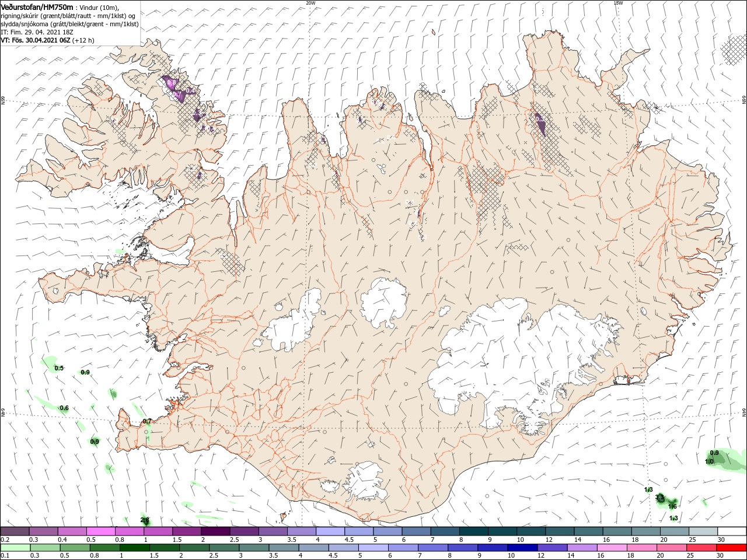Click the 3.3 rainfall value in the southeast sea
Image resolution: width=747 pixels, height=560 pixels.
tap(660, 498)
